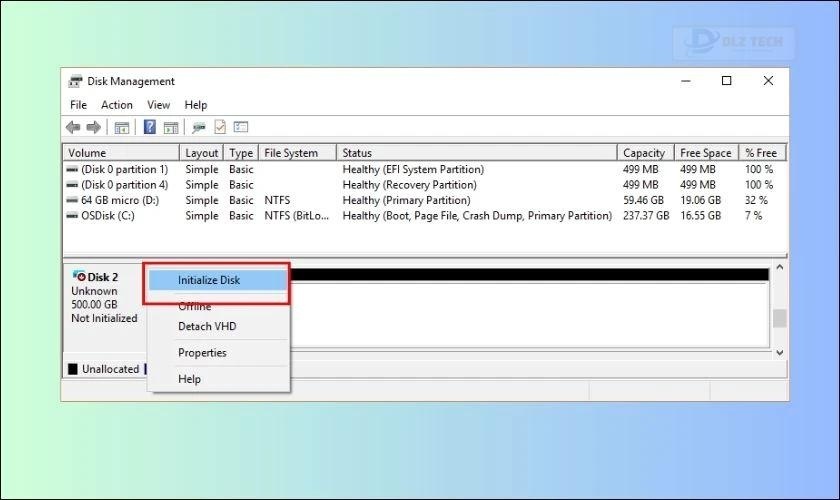Click the 16.55 GB free space cell
Image resolution: width=840 pixels, height=500 pixels.
[700, 216]
